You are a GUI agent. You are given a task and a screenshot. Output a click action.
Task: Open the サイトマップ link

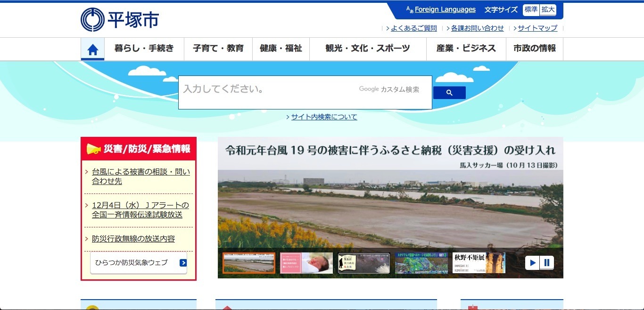coord(537,28)
